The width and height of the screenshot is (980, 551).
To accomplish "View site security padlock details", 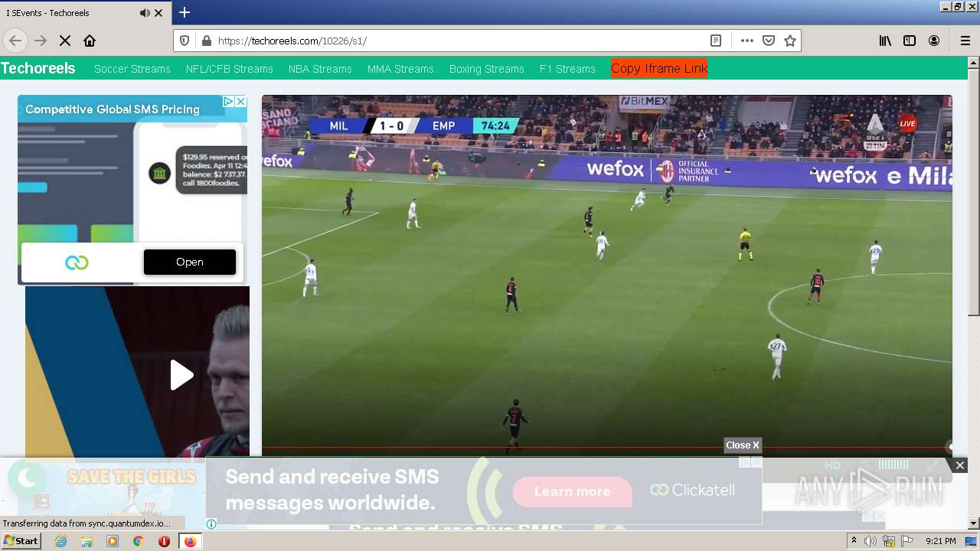I will click(x=205, y=41).
